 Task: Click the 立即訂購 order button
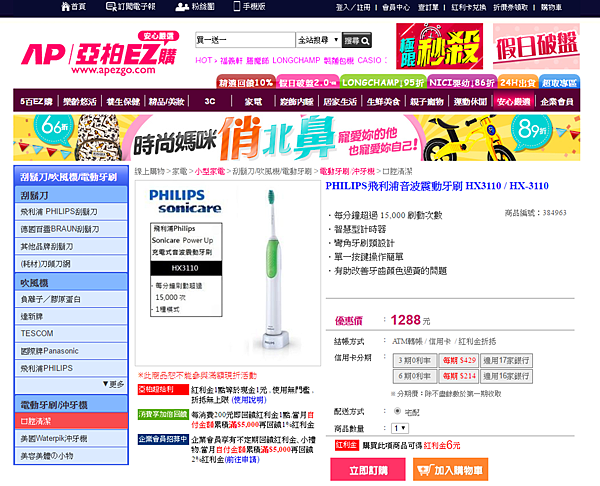coord(368,470)
